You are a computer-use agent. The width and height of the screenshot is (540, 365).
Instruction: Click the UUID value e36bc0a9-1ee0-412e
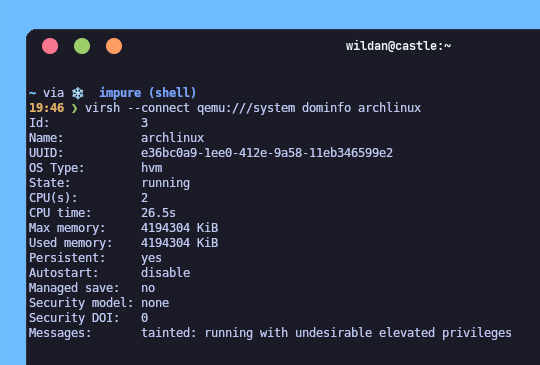pos(267,153)
